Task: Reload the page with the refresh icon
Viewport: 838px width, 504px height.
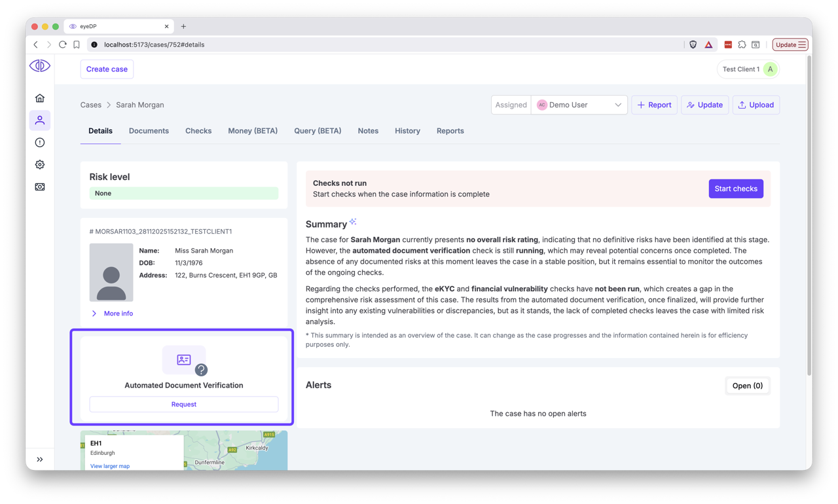Action: click(62, 45)
